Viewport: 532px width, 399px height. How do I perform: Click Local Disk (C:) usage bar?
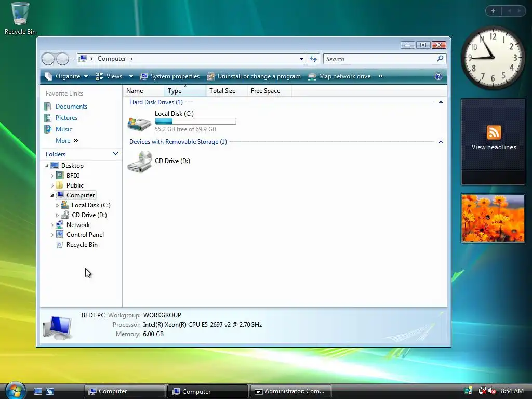(x=195, y=122)
